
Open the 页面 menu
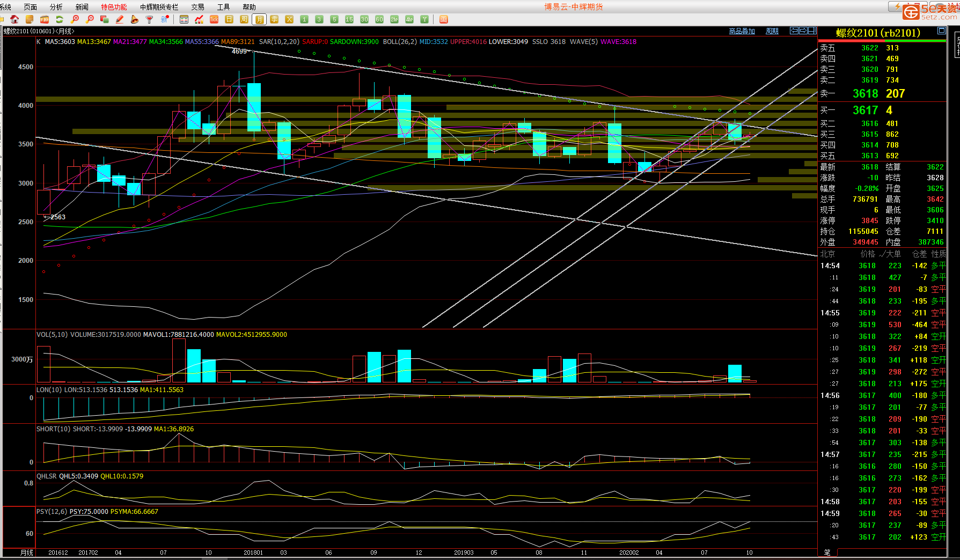[31, 7]
